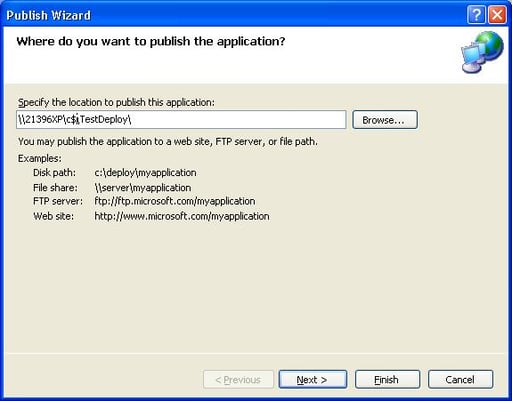Close the Publish Wizard window
Screen dimensions: 512x401
click(497, 15)
